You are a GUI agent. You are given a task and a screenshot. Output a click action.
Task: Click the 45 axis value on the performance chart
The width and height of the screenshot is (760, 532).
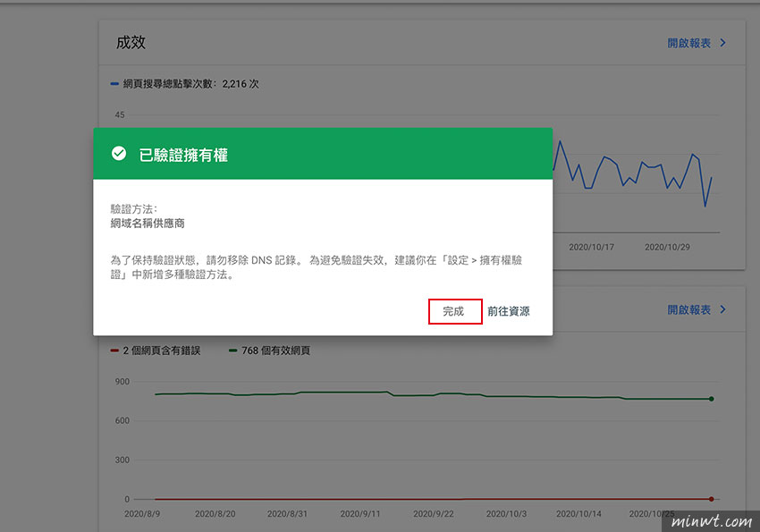point(120,114)
